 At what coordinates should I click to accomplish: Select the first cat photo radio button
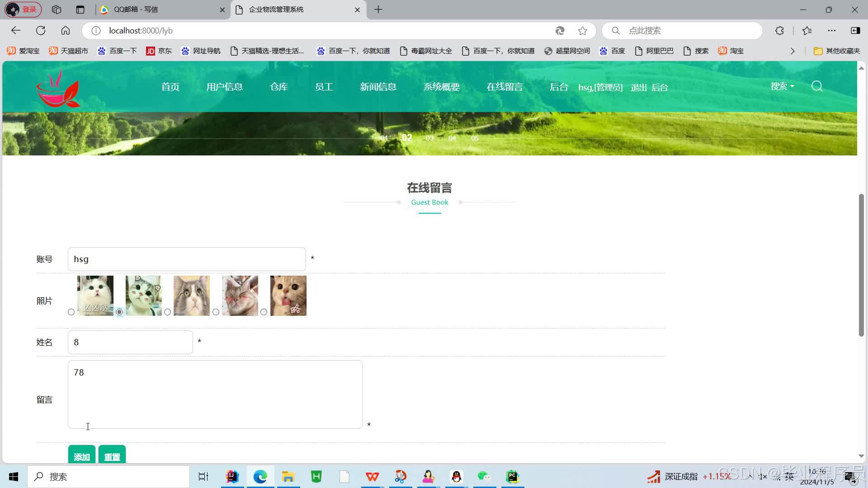(x=71, y=312)
